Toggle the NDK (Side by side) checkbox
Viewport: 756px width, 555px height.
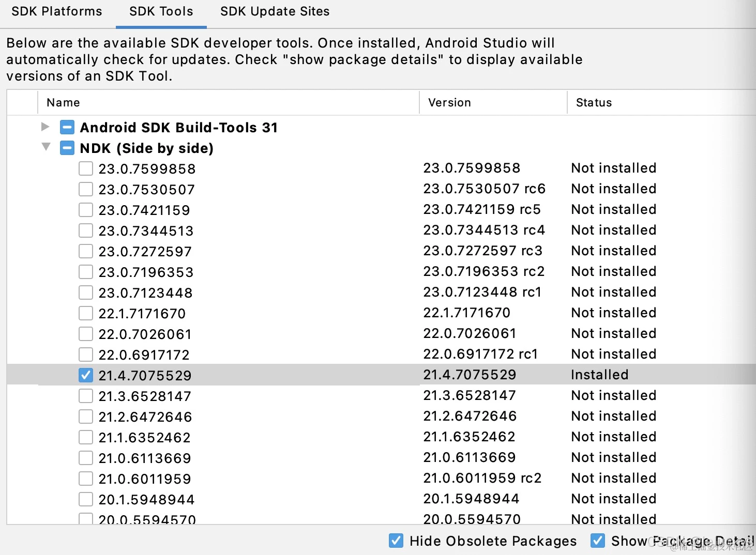[x=67, y=148]
